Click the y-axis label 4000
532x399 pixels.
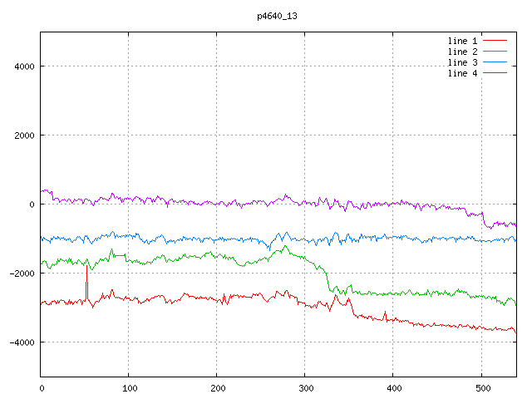click(x=24, y=66)
